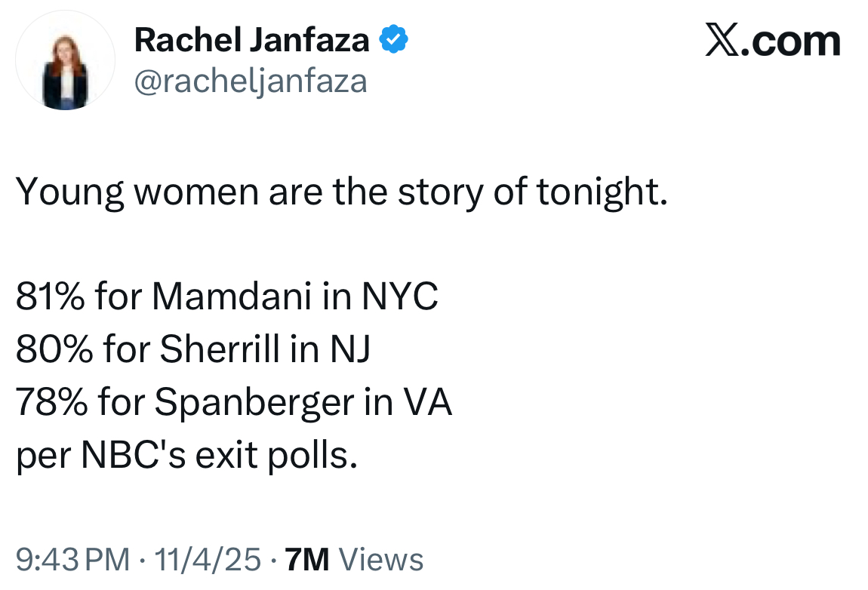868x590 pixels.
Task: Click the "78% for Spanberger in VA" line
Action: [234, 402]
